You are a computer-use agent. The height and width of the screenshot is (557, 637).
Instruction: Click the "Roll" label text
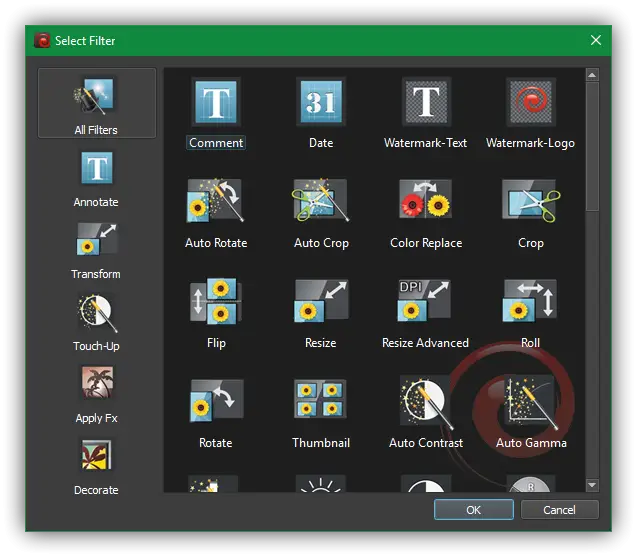(x=530, y=342)
